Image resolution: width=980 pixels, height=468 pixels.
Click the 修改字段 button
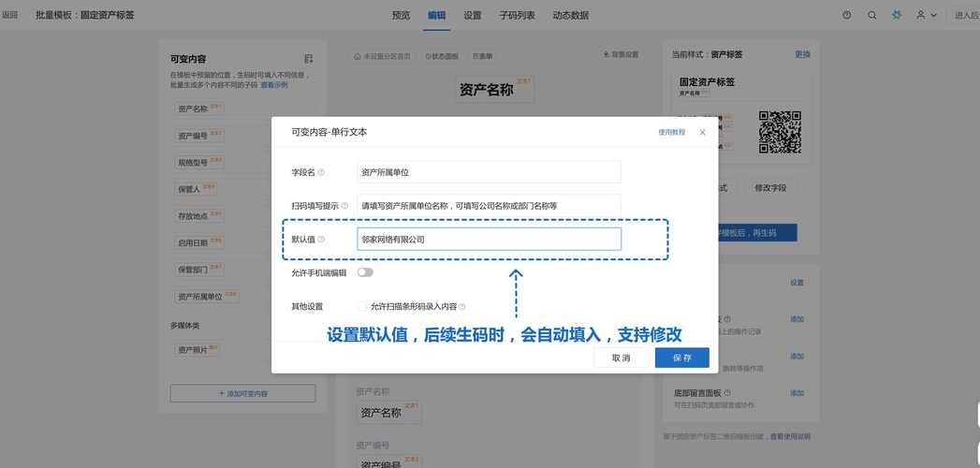770,187
